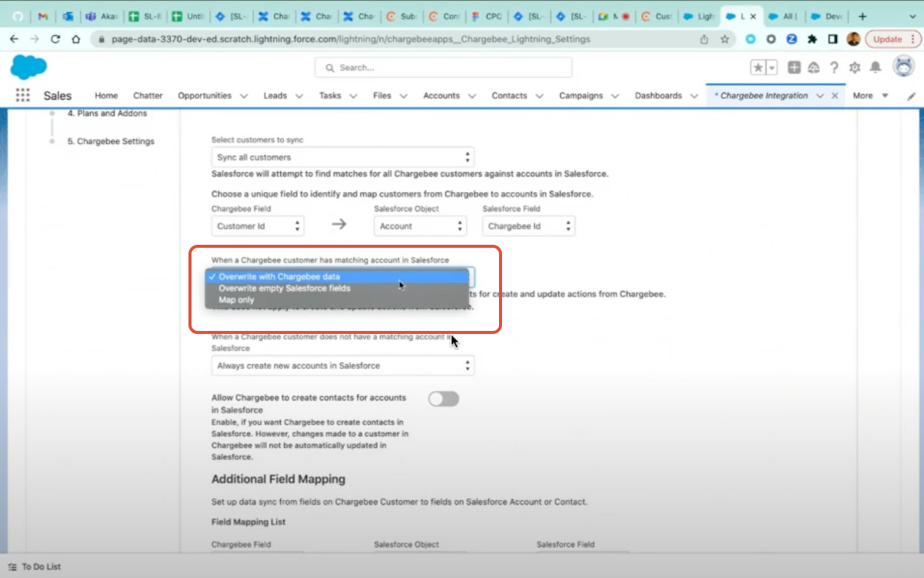Click the Salesforce cloud logo
The image size is (924, 578).
pyautogui.click(x=28, y=67)
